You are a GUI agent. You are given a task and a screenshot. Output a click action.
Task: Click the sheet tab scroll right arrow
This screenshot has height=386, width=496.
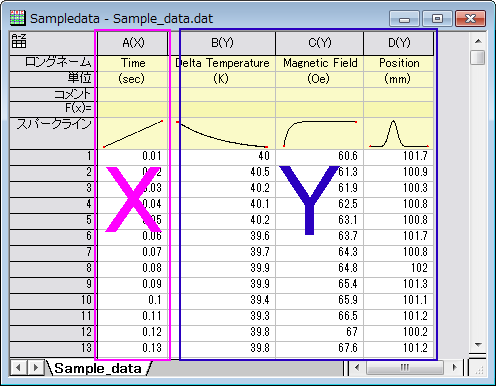(35, 368)
